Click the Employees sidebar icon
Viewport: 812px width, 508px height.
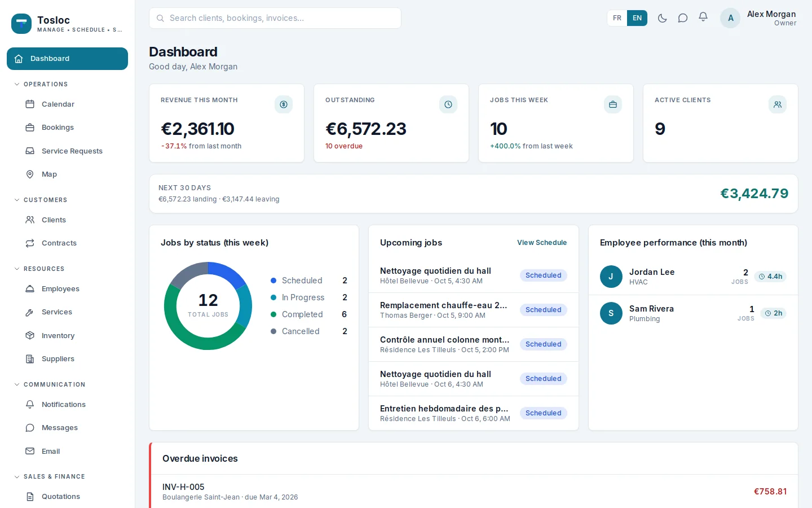pos(30,289)
